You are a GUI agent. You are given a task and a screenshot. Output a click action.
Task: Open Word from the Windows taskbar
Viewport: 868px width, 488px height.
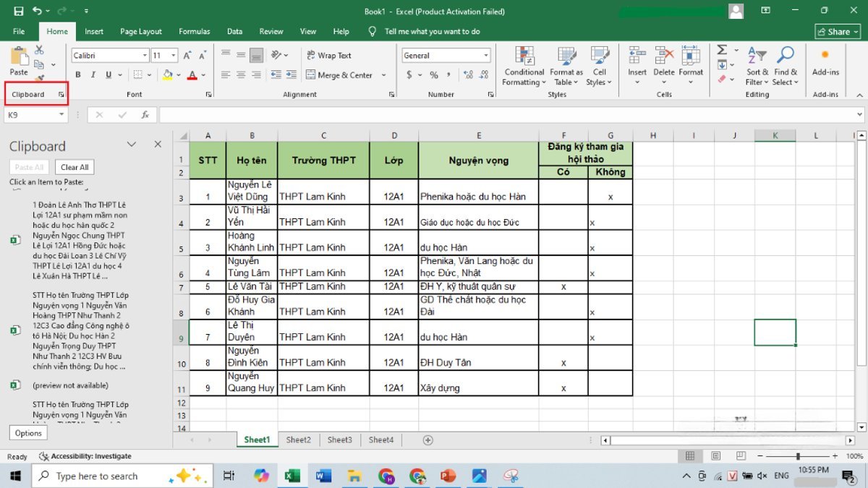[x=323, y=476]
